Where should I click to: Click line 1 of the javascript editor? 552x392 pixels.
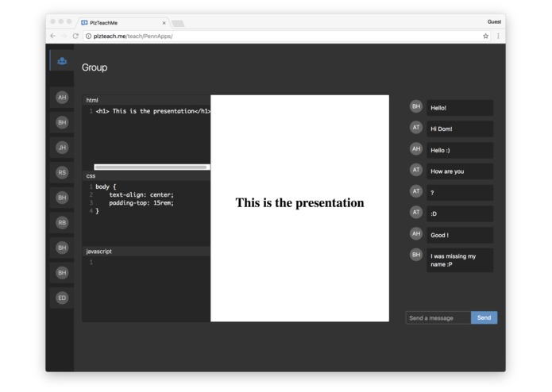146,263
